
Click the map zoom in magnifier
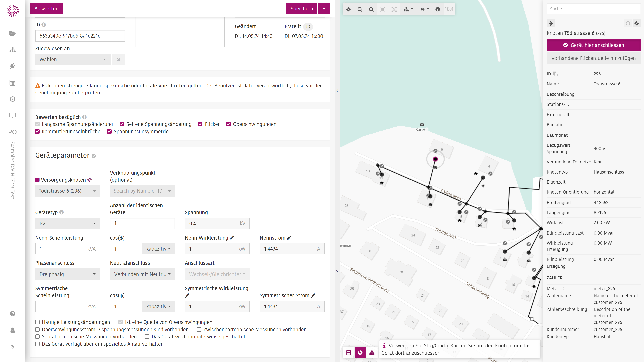(x=371, y=9)
